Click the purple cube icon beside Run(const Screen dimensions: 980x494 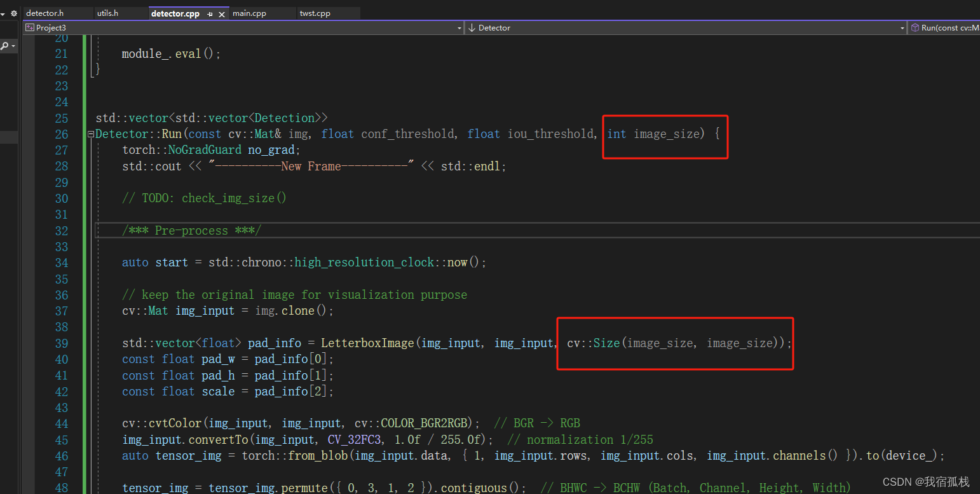pyautogui.click(x=915, y=28)
